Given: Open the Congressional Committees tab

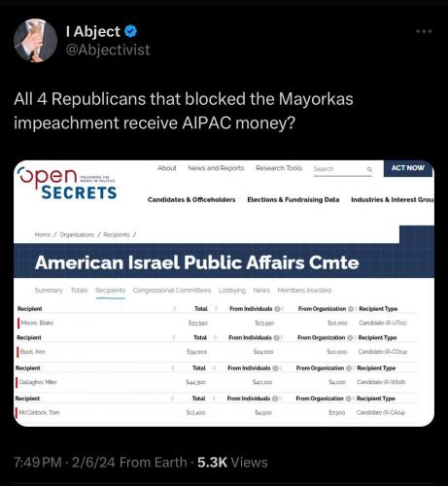Looking at the screenshot, I should click(x=172, y=291).
